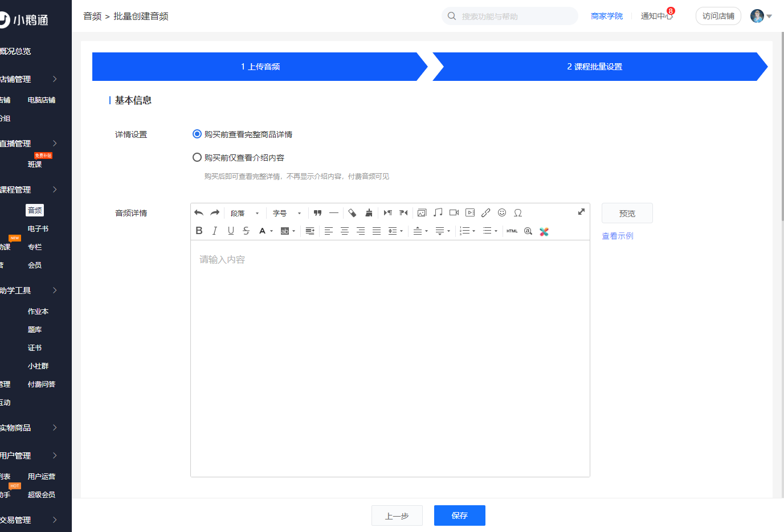Open the text highlight color dropdown
784x532 pixels.
point(294,231)
